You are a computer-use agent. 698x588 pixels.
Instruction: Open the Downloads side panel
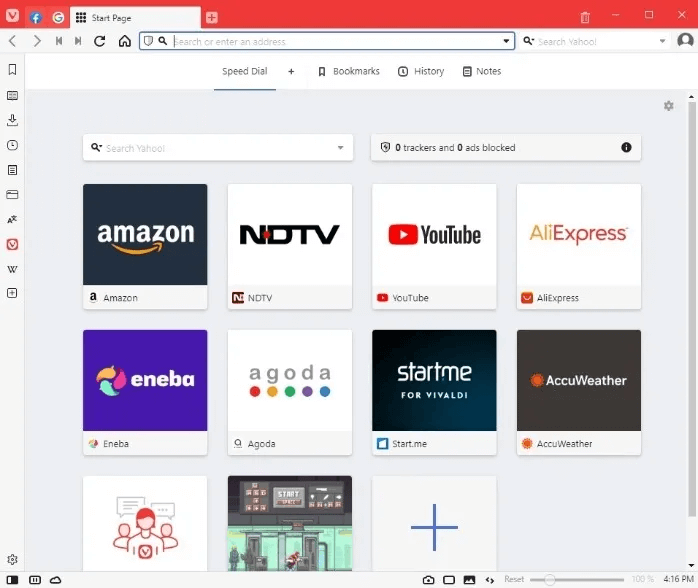[12, 120]
